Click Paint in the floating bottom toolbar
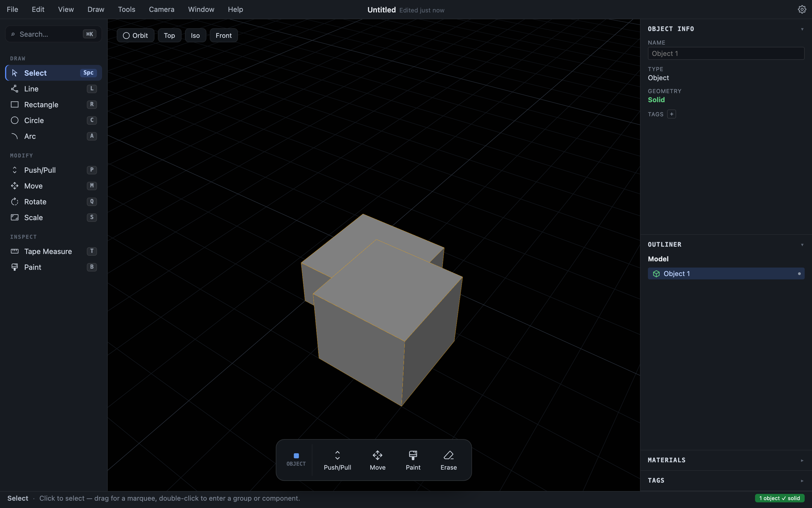The image size is (812, 508). click(x=413, y=460)
